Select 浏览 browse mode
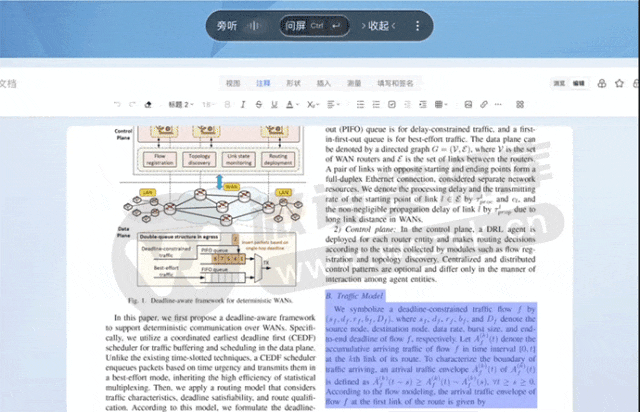The width and height of the screenshot is (640, 412). tap(559, 83)
